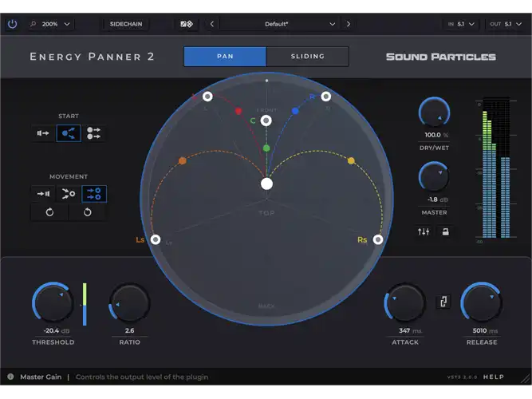Go to the next preset arrow

click(x=348, y=24)
